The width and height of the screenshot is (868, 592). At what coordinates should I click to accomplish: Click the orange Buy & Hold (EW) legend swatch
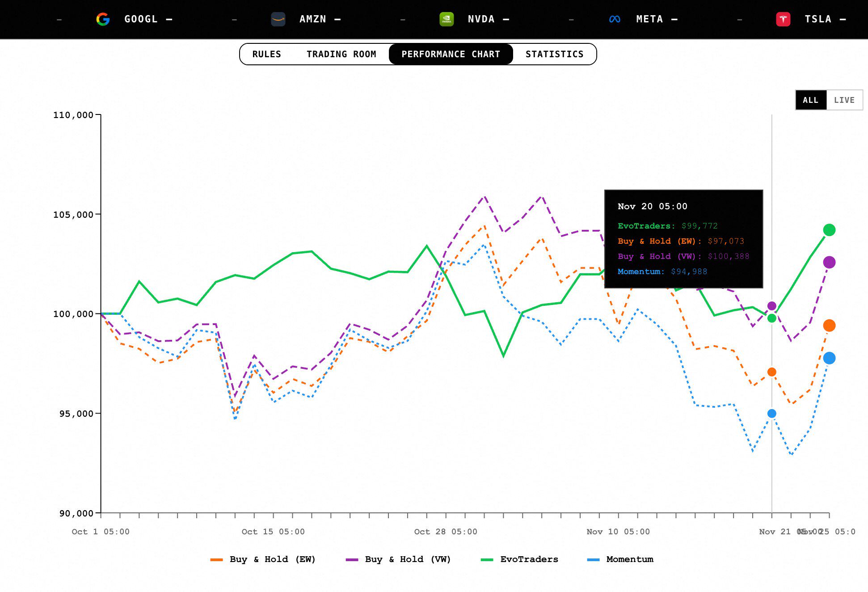[x=216, y=560]
